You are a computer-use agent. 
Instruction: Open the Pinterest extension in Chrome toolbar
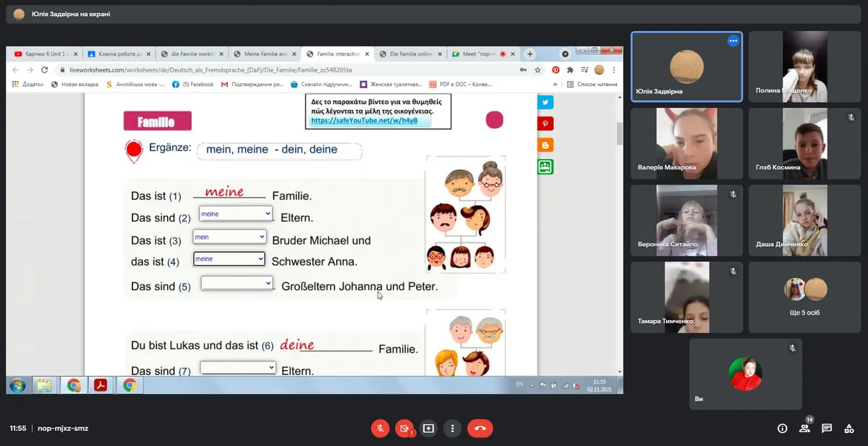coord(556,70)
